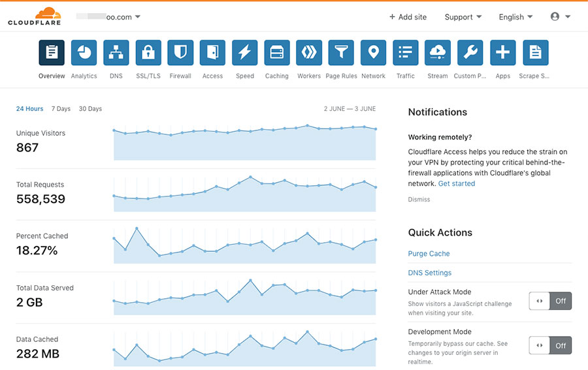Click the Data Cached chart
The width and height of the screenshot is (588, 370).
tap(245, 348)
